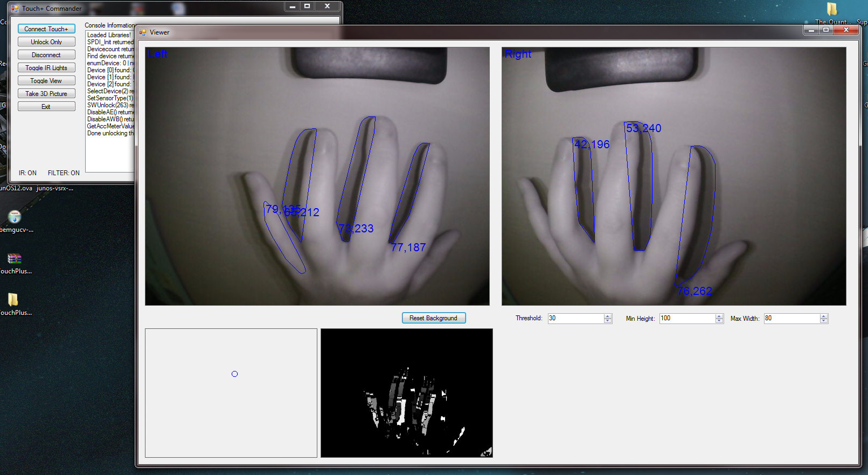
Task: Disconnect the Touch+ device
Action: click(x=46, y=55)
